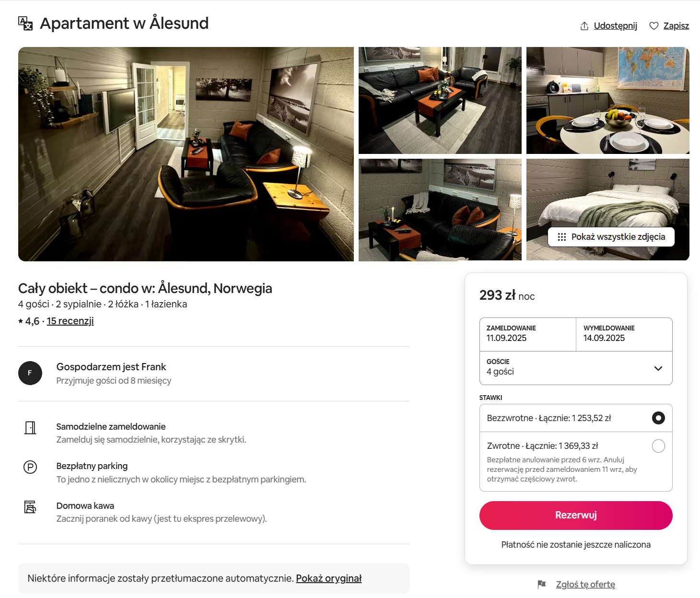Show all photos with Pokaż wszystkie zdjęcia

click(611, 237)
